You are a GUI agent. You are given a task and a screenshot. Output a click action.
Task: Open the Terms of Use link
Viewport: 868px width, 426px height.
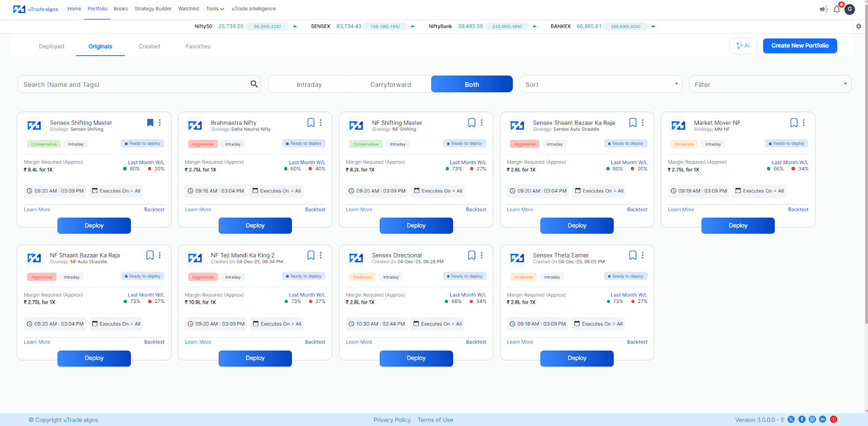point(435,420)
